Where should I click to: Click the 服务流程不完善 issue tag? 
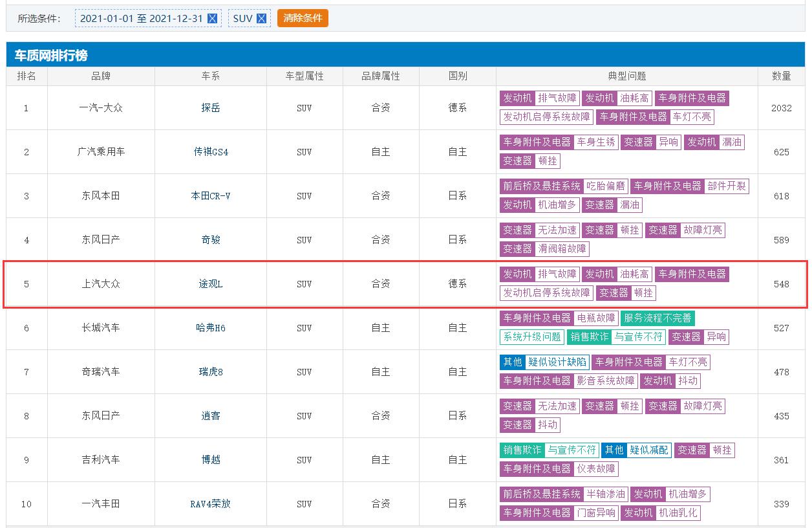tap(657, 318)
